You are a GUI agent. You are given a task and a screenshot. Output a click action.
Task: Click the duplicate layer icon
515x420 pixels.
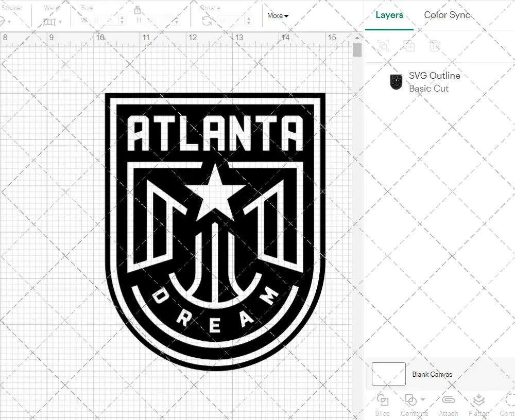pos(408,46)
